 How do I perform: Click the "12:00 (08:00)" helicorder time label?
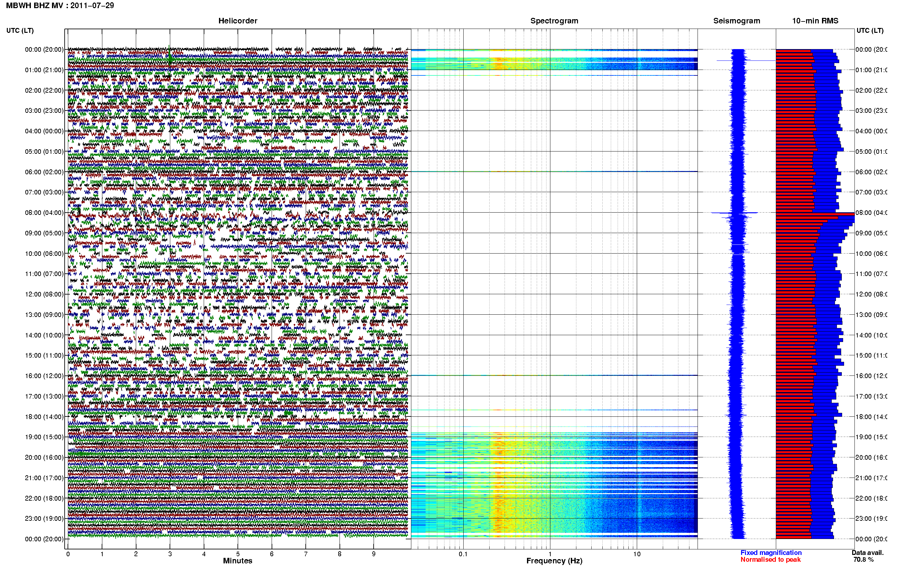(44, 294)
